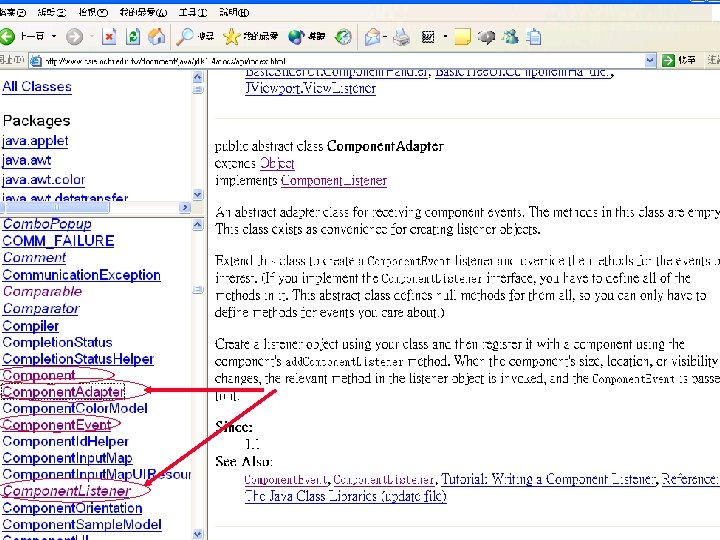Viewport: 720px width, 540px height.
Task: Open the View menu
Action: click(93, 12)
